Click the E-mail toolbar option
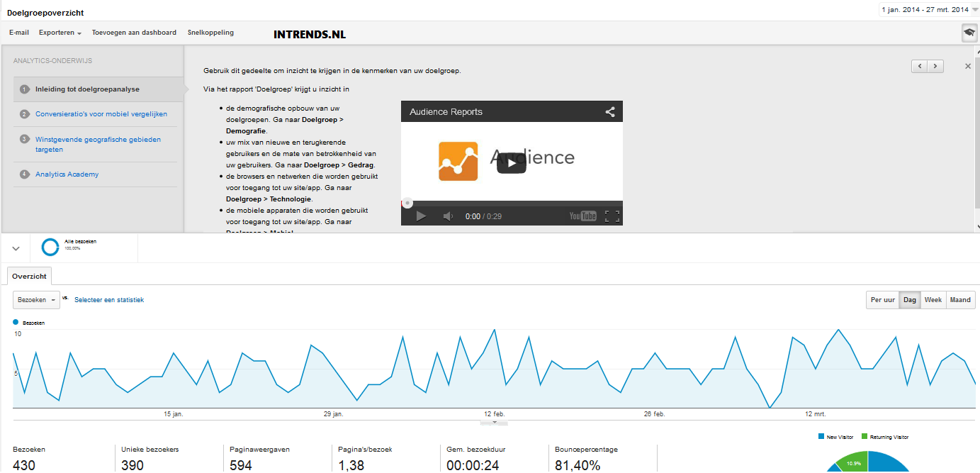This screenshot has width=980, height=473. pos(19,33)
